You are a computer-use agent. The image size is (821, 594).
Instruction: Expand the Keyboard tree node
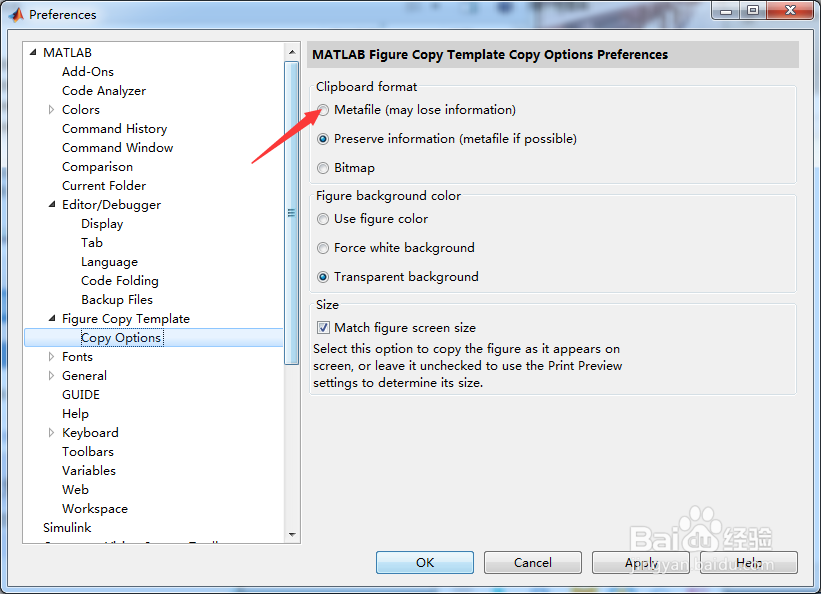click(51, 433)
